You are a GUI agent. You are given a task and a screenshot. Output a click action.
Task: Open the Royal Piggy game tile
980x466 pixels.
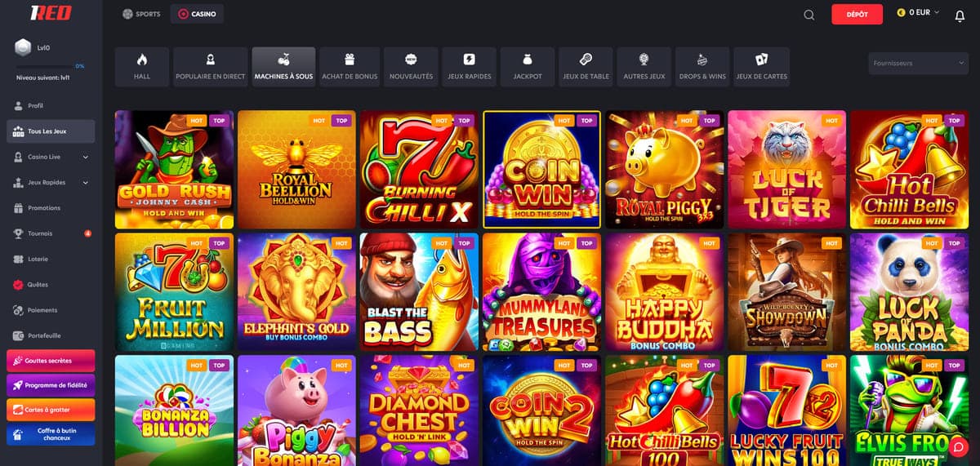click(x=664, y=170)
